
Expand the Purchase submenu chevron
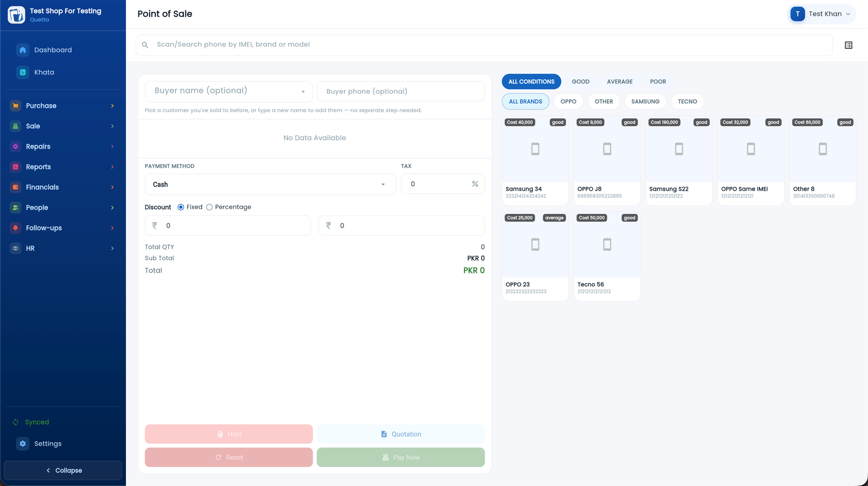point(112,106)
